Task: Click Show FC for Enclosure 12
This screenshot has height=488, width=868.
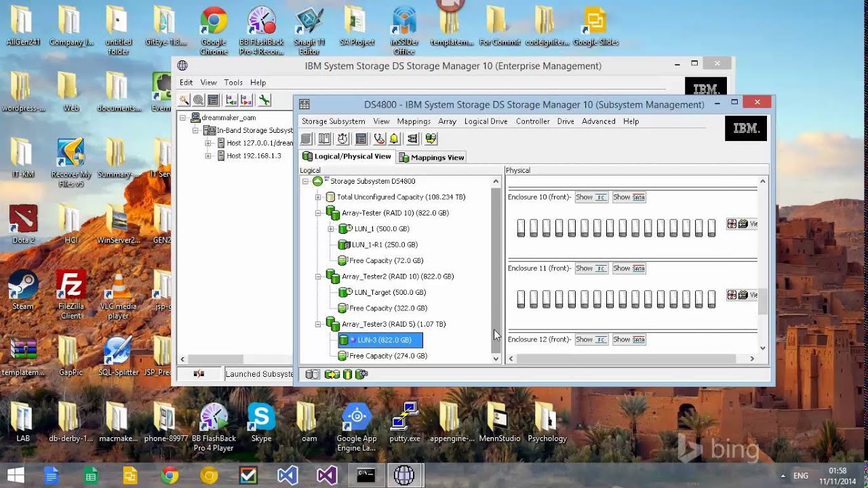Action: tap(591, 340)
